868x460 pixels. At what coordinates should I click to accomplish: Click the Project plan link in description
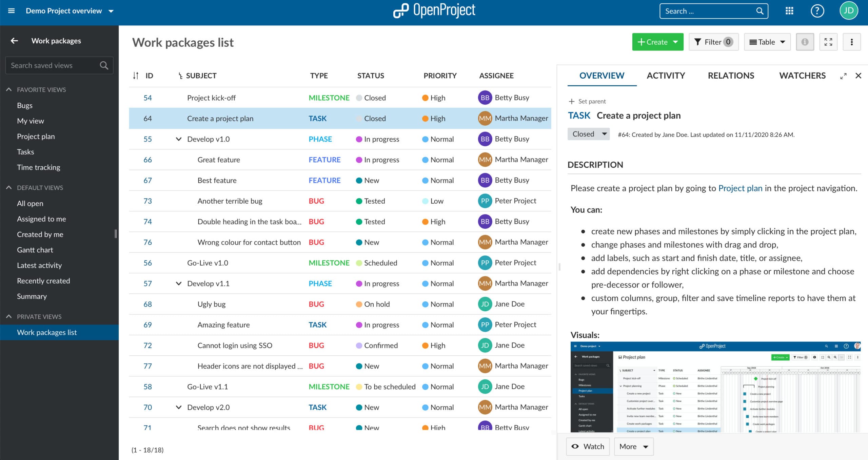pos(740,188)
